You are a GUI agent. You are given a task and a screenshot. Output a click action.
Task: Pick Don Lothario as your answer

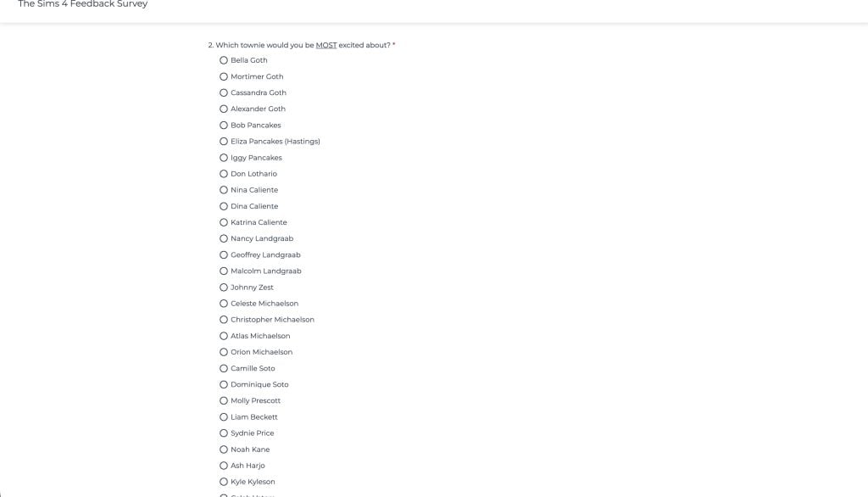click(x=224, y=173)
